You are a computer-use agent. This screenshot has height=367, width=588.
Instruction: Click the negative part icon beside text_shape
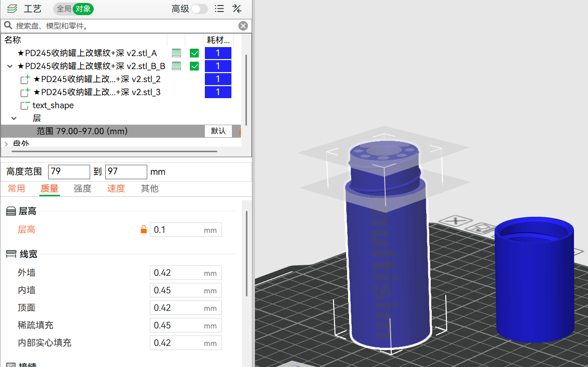click(x=25, y=105)
